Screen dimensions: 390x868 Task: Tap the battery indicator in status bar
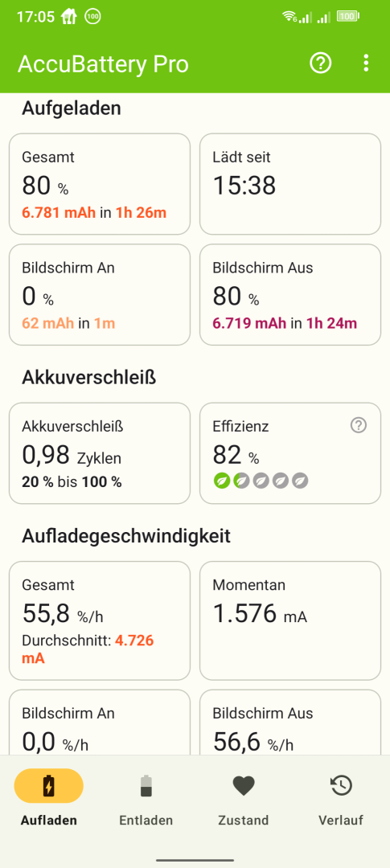coord(348,17)
